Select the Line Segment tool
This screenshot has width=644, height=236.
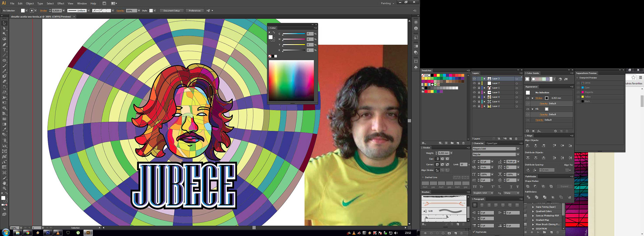tap(4, 55)
